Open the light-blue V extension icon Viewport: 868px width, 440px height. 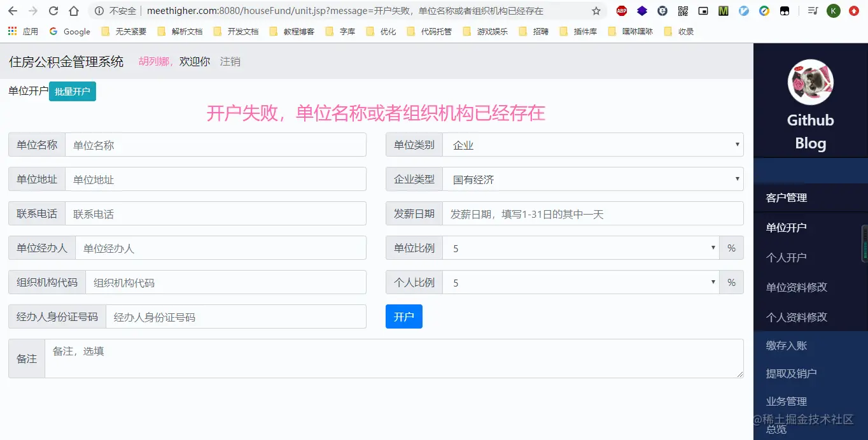pos(744,11)
